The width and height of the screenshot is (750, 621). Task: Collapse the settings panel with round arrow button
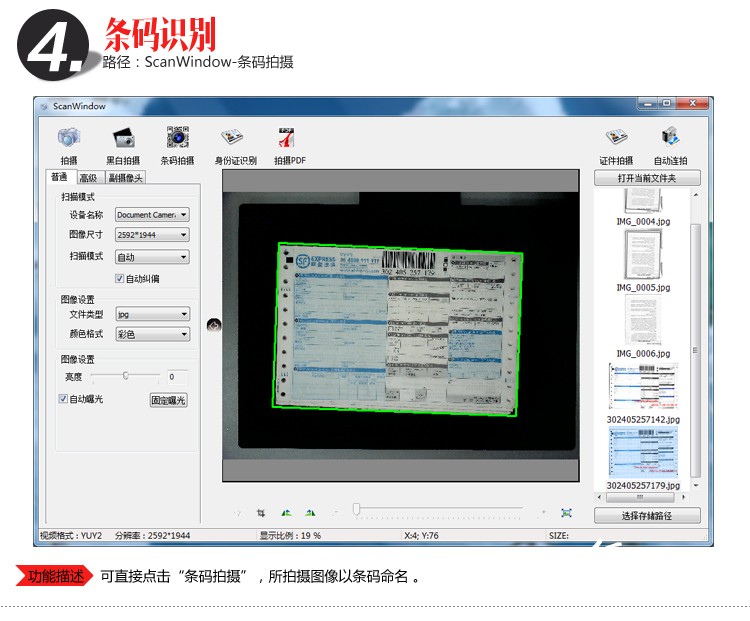click(x=213, y=324)
